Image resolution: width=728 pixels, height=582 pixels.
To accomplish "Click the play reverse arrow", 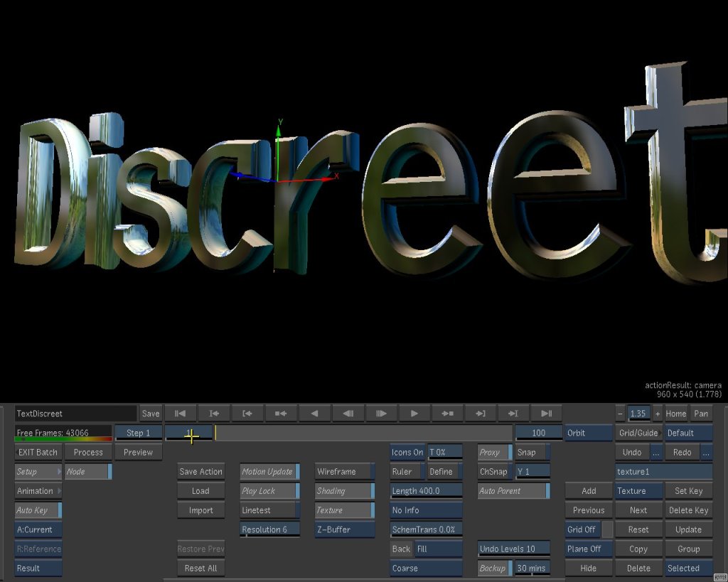I will pos(314,414).
